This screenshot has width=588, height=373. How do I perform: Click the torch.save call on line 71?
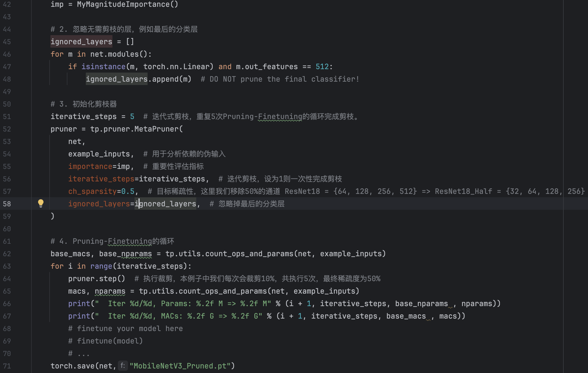click(x=73, y=366)
